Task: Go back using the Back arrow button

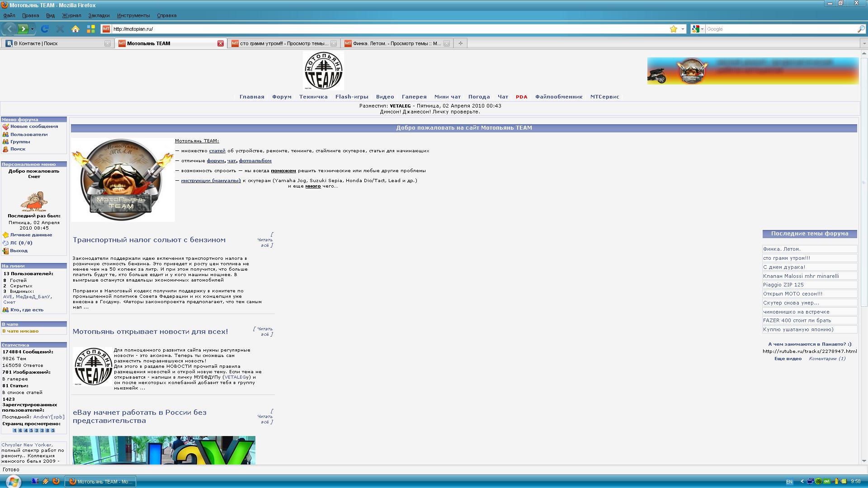Action: click(9, 29)
